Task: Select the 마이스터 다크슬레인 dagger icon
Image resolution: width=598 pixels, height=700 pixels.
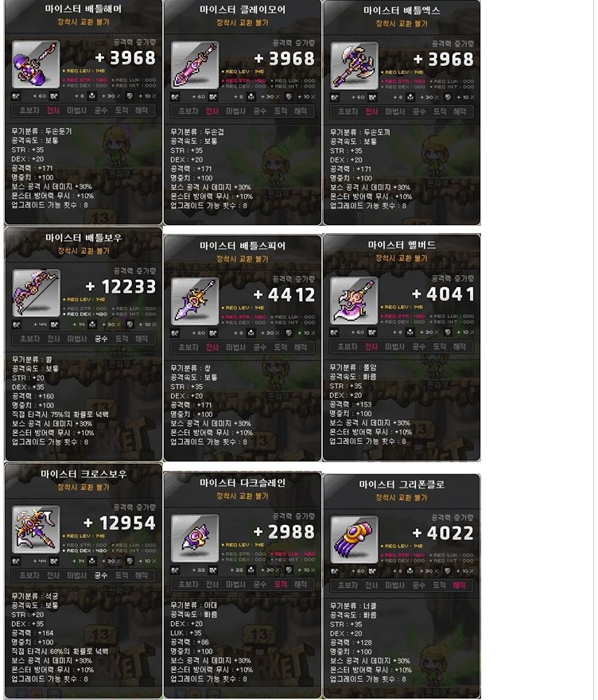Action: click(195, 539)
